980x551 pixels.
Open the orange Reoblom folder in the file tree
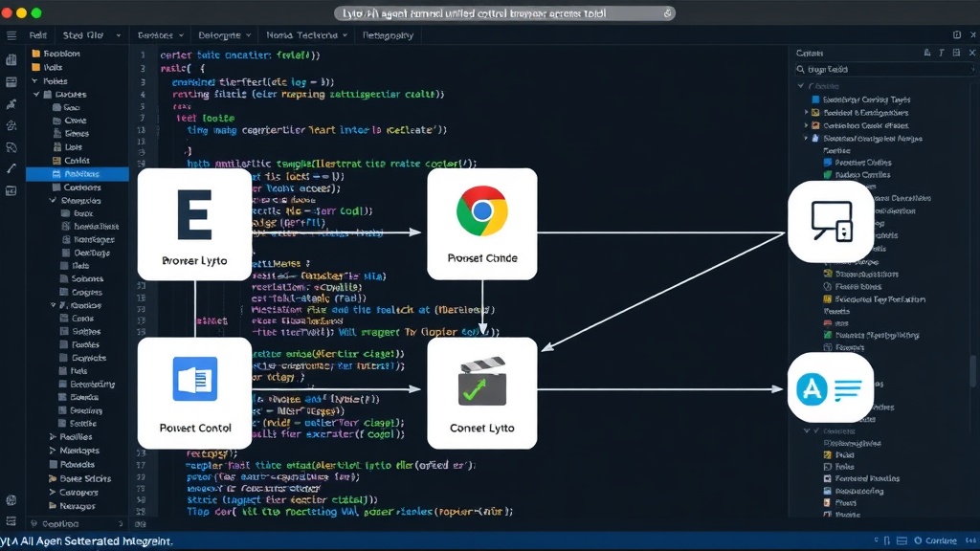[x=56, y=54]
